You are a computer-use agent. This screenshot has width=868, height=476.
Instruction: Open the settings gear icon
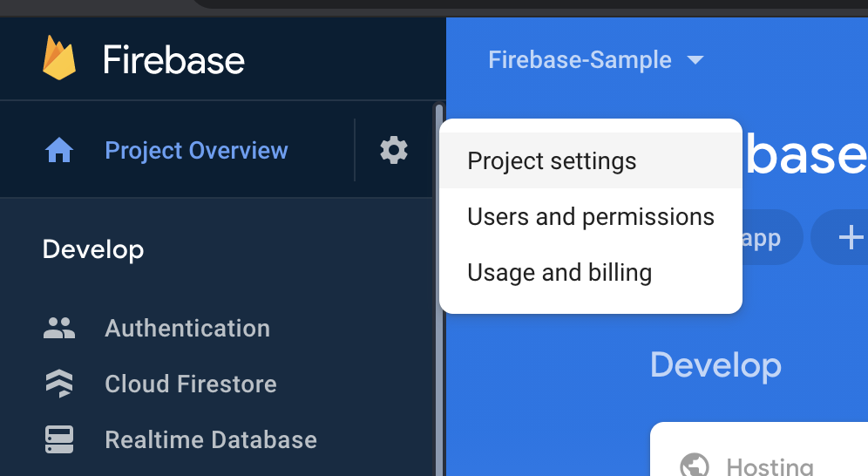[x=394, y=150]
